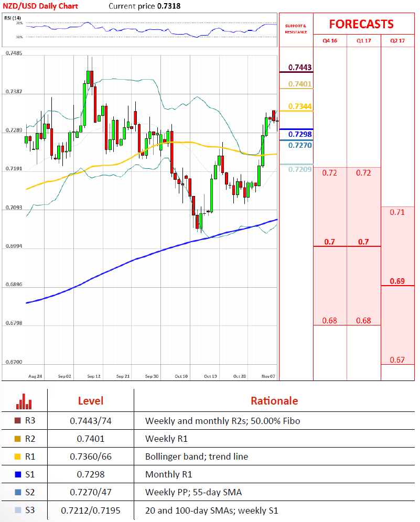Viewport: 420px width, 522px height.
Task: Click the Q1 17 forecast value 0.72
Action: pos(363,173)
